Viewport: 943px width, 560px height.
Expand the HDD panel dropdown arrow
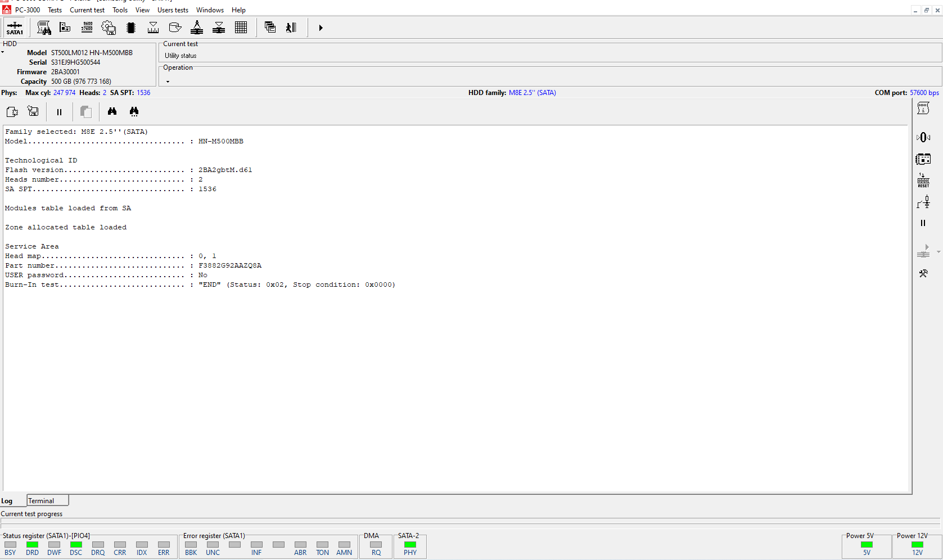coord(3,52)
